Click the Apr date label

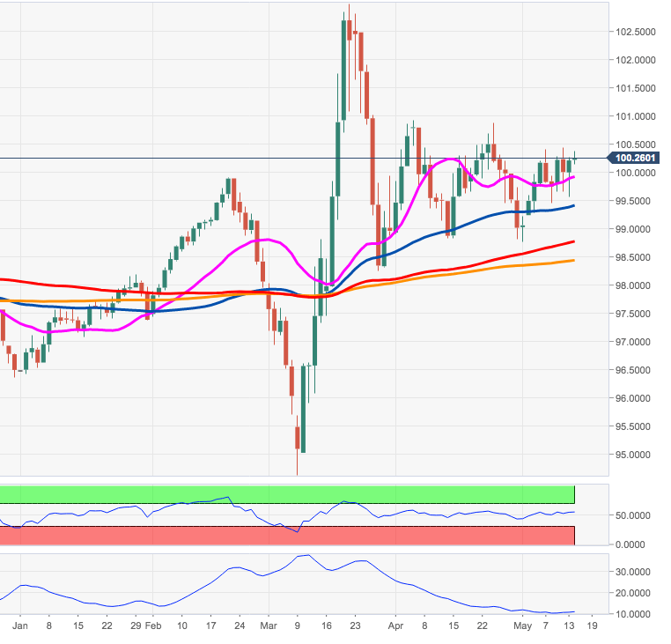pyautogui.click(x=395, y=625)
